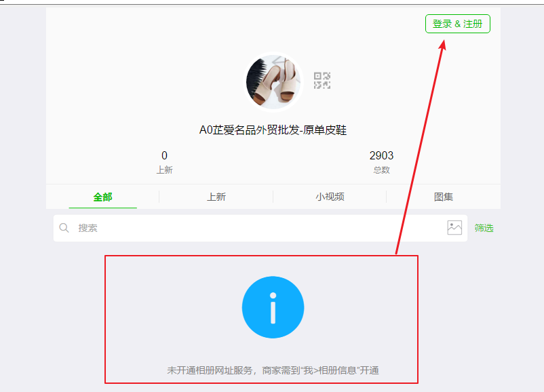Switch to the 上新 tab
Screen dimensions: 544x392
[216, 197]
